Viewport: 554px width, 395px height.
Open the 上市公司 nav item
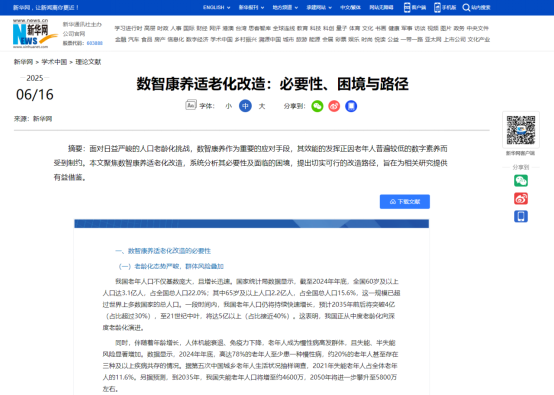click(x=455, y=39)
